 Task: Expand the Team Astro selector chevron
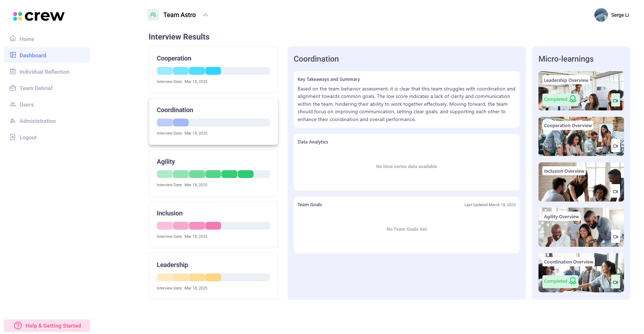click(205, 15)
